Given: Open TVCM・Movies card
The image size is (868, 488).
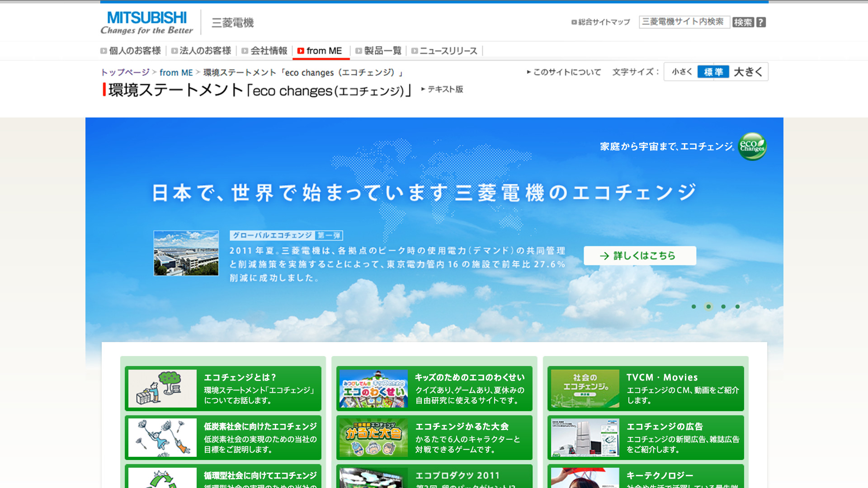Looking at the screenshot, I should [646, 389].
